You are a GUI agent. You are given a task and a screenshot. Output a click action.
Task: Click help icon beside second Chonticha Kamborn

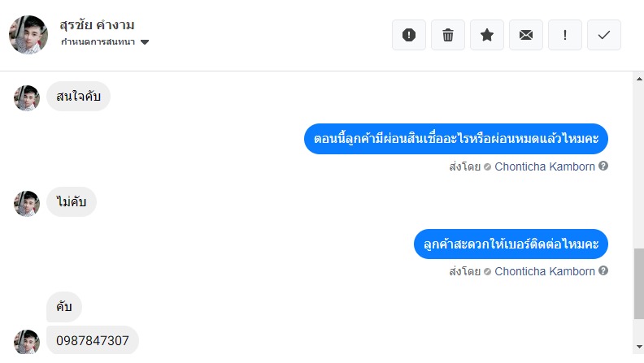(603, 270)
